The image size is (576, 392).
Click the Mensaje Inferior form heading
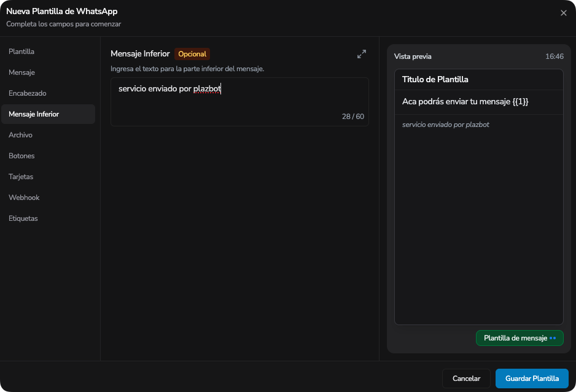(x=140, y=53)
